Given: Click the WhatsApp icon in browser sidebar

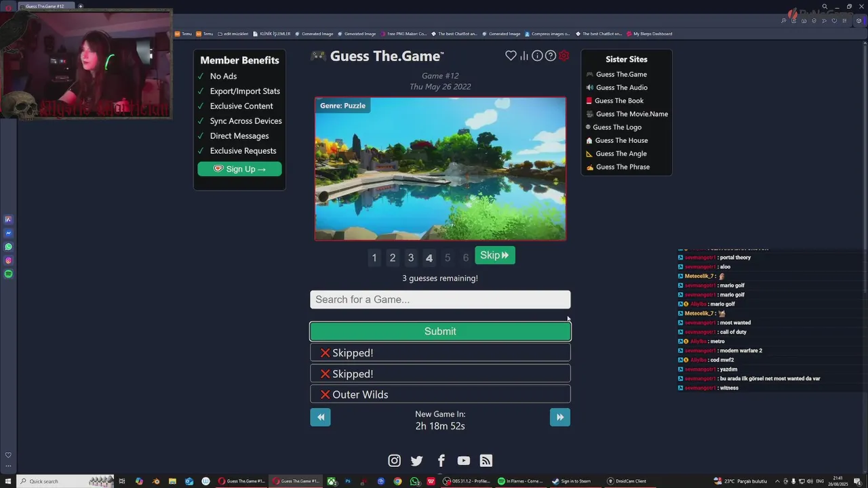Looking at the screenshot, I should (8, 247).
